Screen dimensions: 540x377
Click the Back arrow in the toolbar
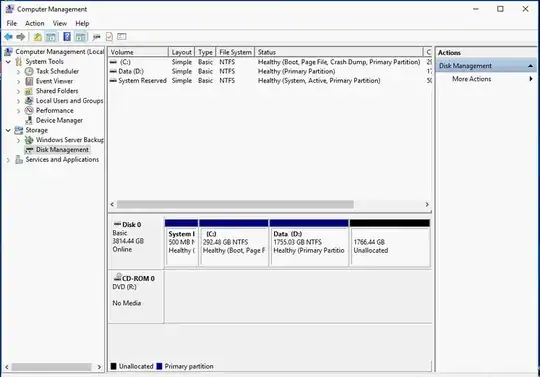(9, 37)
